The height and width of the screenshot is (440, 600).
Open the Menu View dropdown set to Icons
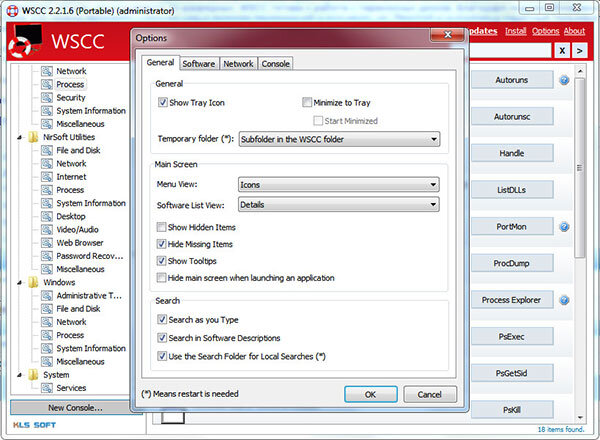click(339, 184)
